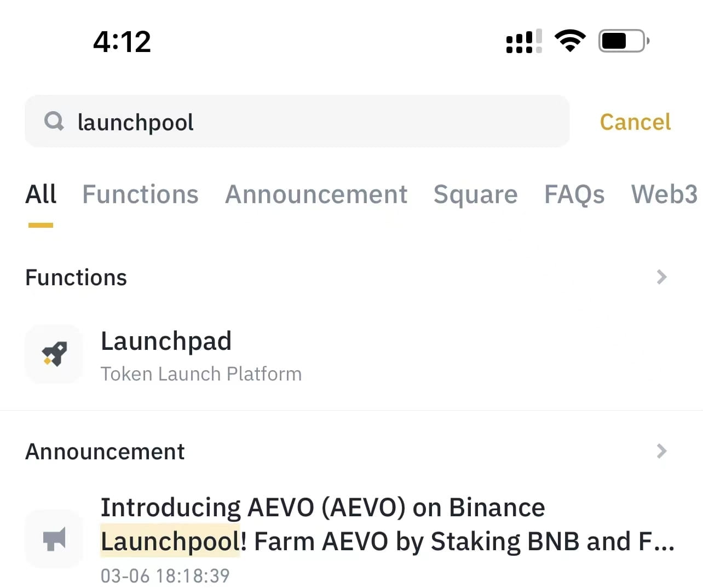Tap the Functions section header
Viewport: 703px width, 588px height.
coord(76,278)
